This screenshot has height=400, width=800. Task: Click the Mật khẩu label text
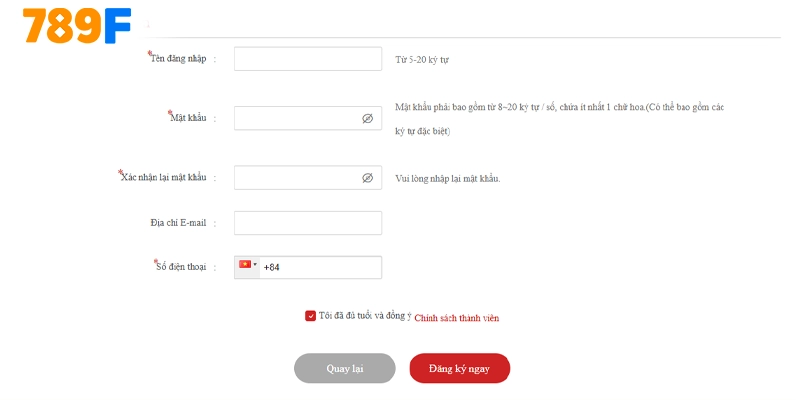pyautogui.click(x=188, y=118)
